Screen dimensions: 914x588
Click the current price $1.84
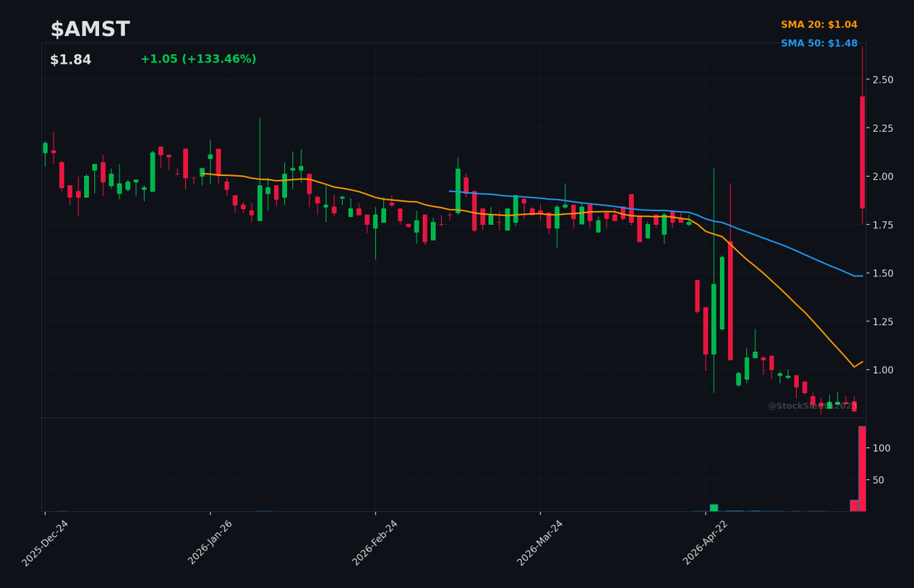tap(70, 59)
